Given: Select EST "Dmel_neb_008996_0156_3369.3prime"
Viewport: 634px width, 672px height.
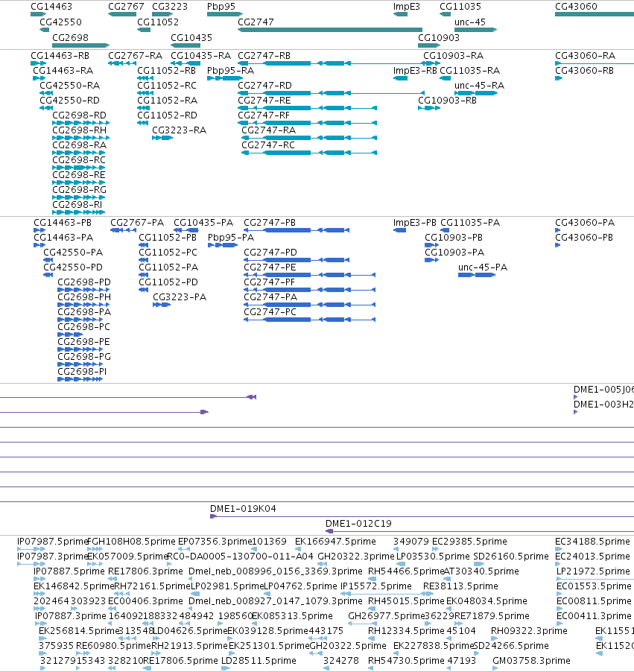Looking at the screenshot, I should (275, 571).
